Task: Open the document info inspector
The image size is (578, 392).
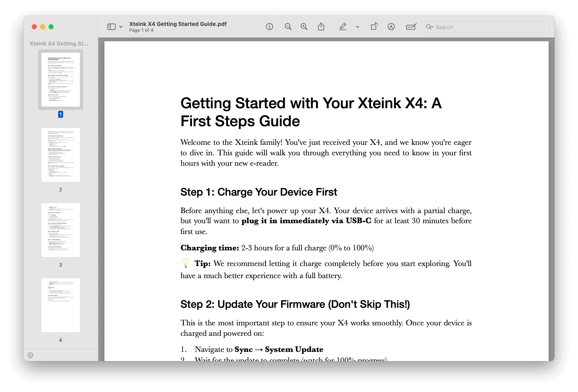Action: (x=269, y=27)
